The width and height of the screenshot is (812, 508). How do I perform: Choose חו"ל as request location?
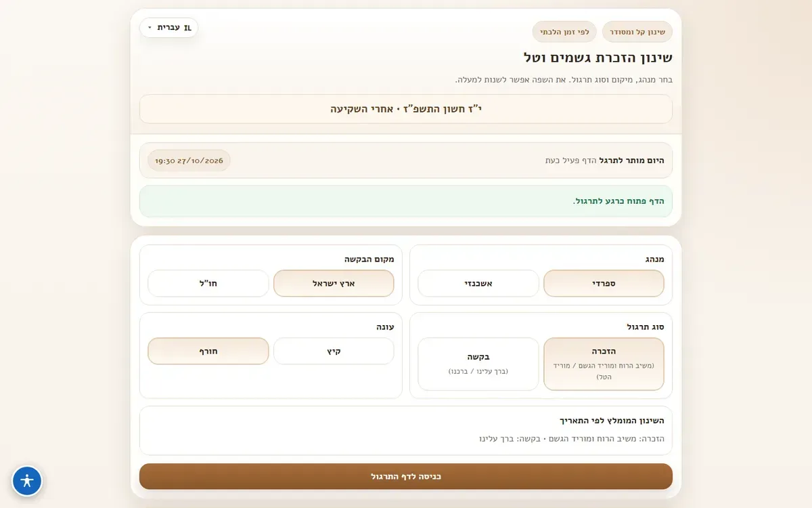(x=208, y=283)
